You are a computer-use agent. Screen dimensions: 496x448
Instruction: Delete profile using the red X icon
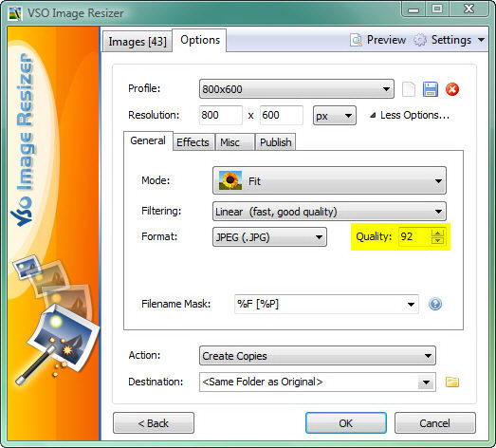coord(452,89)
